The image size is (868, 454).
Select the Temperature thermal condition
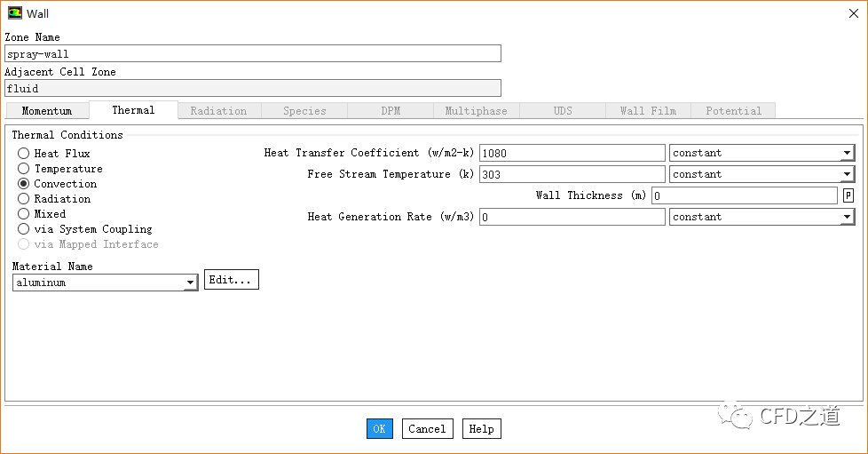[24, 169]
